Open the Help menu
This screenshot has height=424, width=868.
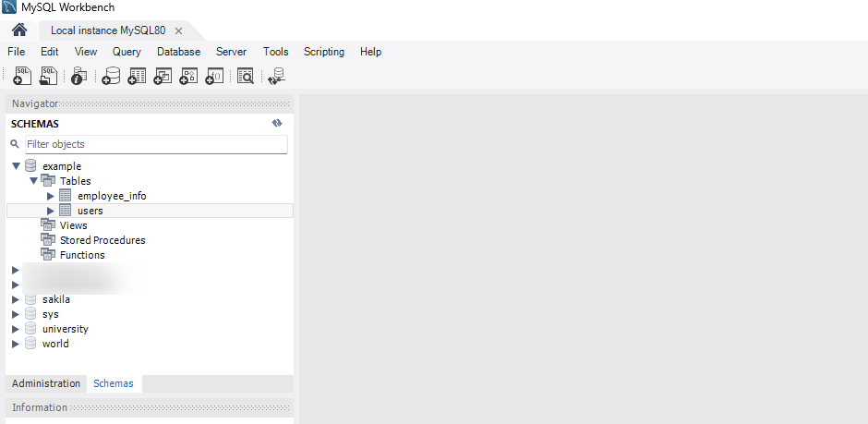click(x=370, y=52)
